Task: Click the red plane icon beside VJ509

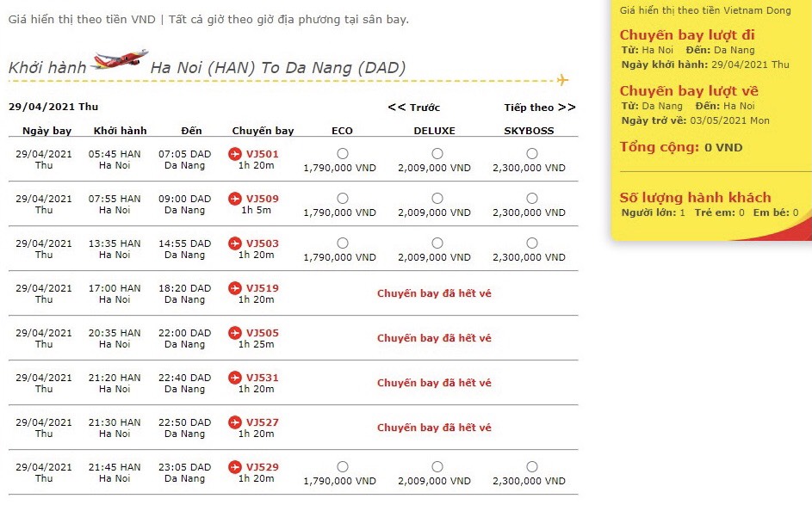Action: pos(235,199)
